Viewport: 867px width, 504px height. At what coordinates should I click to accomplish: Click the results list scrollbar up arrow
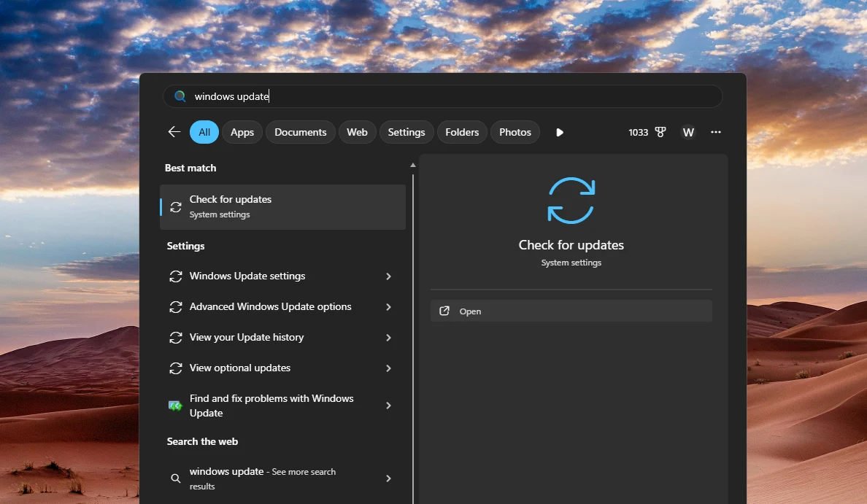click(x=413, y=166)
